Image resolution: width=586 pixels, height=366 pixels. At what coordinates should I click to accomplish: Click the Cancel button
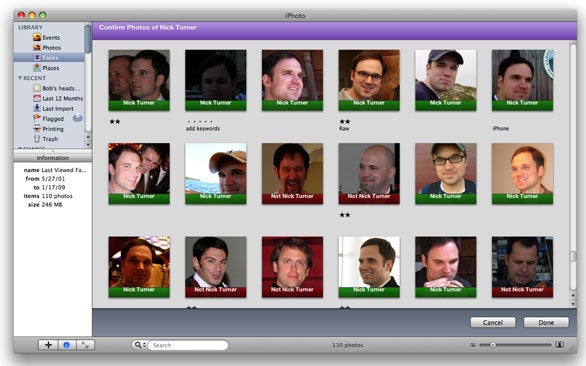click(493, 322)
